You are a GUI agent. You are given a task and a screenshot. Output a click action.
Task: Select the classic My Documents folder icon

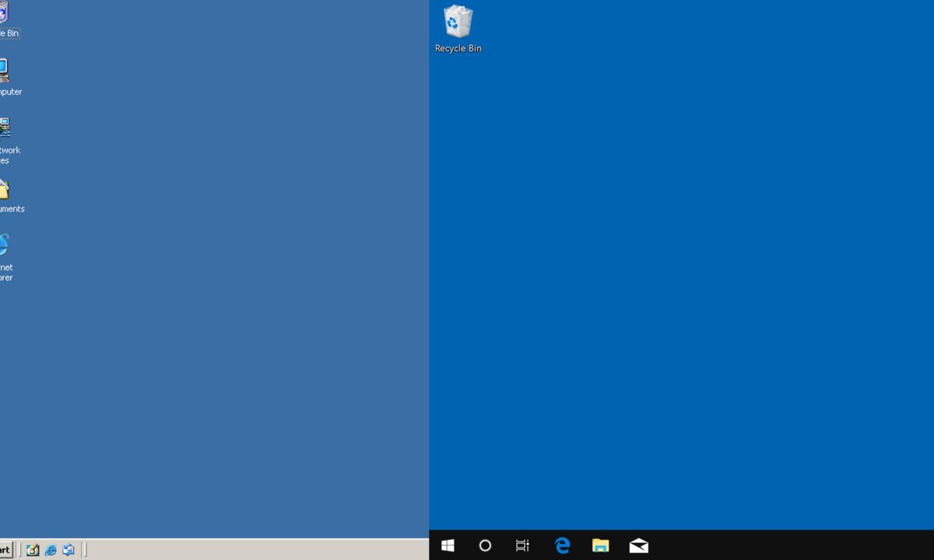(4, 189)
